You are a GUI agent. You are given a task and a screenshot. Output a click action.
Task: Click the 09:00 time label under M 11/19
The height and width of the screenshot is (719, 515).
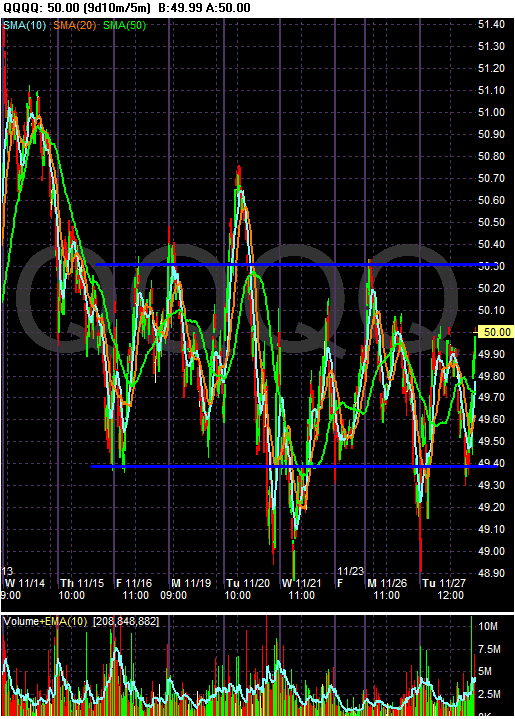point(173,595)
